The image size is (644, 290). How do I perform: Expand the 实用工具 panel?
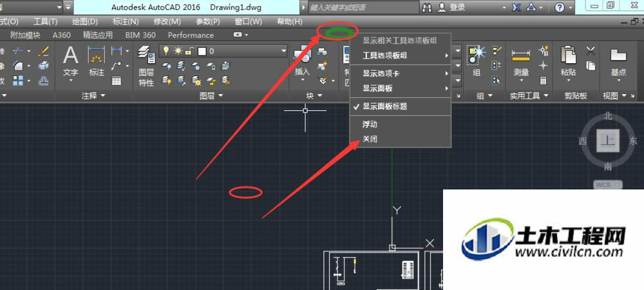tap(529, 96)
